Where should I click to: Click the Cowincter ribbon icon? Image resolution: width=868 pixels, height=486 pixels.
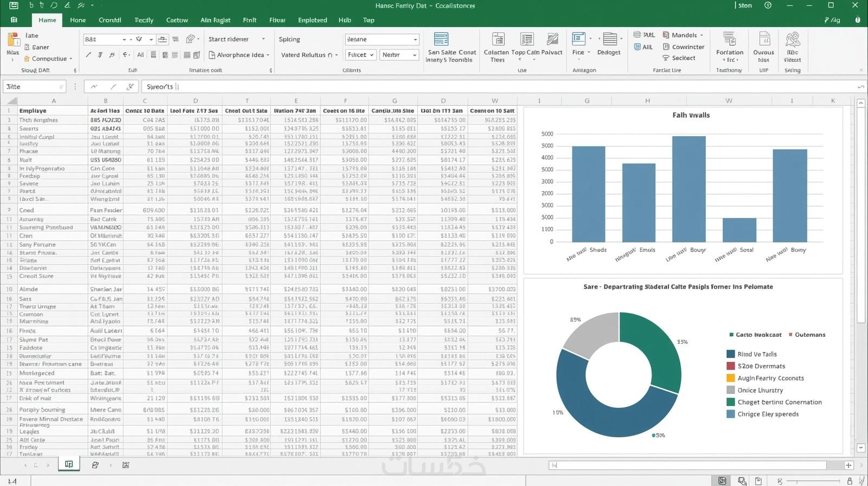[666, 47]
